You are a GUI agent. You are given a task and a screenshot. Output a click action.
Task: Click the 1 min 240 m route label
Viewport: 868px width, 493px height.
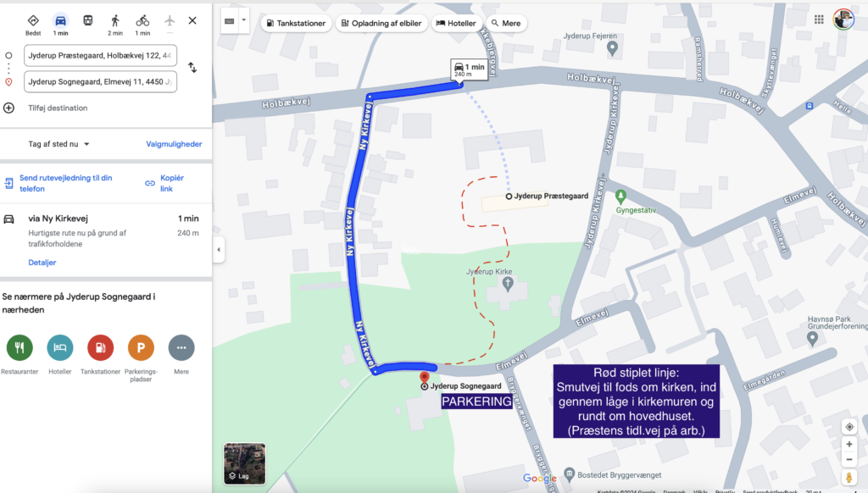coord(470,69)
